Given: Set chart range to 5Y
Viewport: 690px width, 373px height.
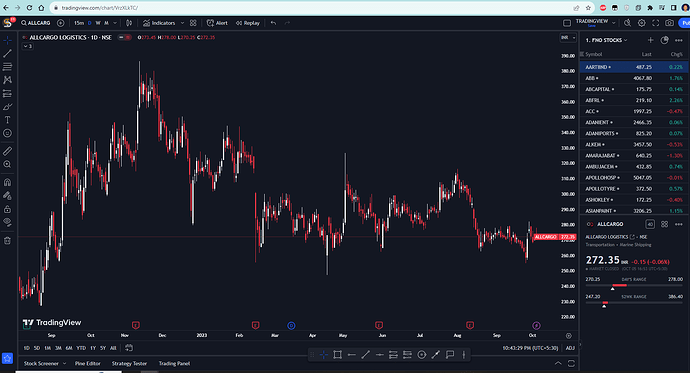Looking at the screenshot, I should click(x=103, y=348).
